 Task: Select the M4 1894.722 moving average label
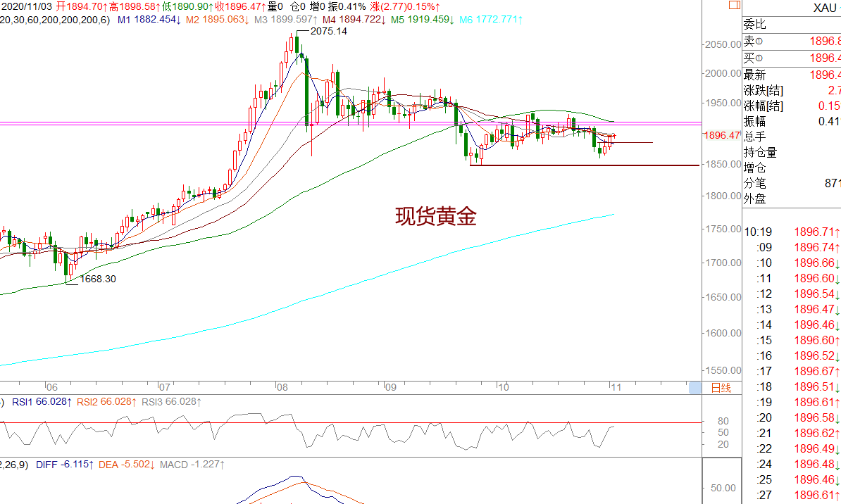point(354,20)
